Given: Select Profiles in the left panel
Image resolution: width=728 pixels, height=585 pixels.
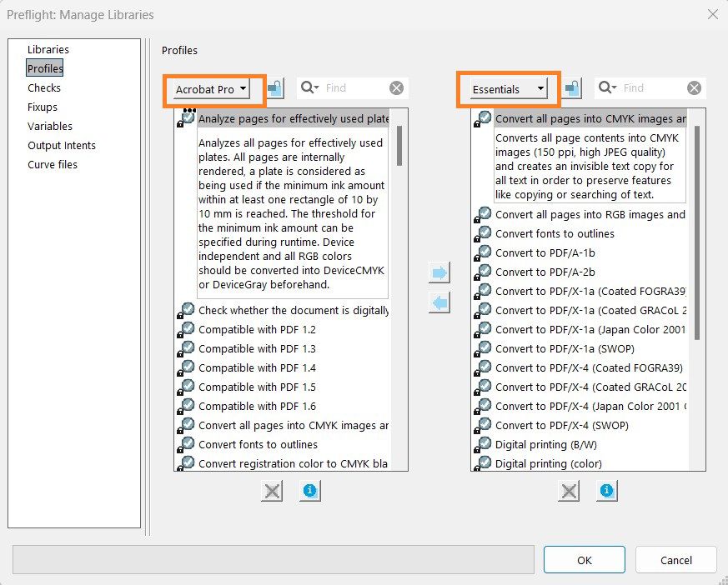Looking at the screenshot, I should 45,68.
